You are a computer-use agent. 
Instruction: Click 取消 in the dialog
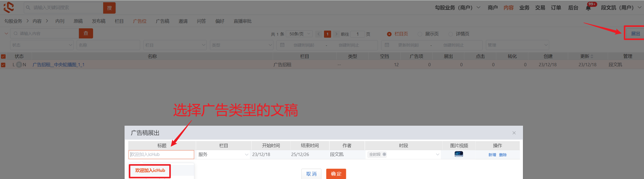[x=311, y=174]
